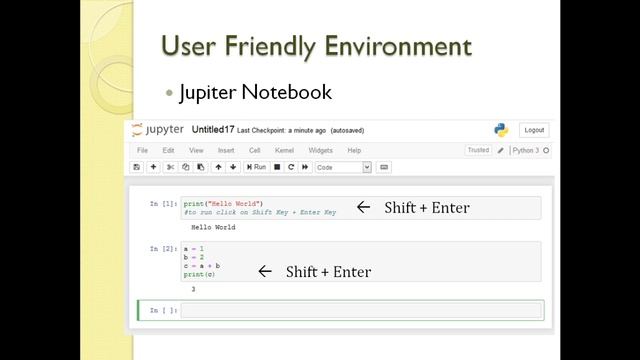Image resolution: width=640 pixels, height=360 pixels.
Task: Click the print(c) code line
Action: pyautogui.click(x=199, y=275)
